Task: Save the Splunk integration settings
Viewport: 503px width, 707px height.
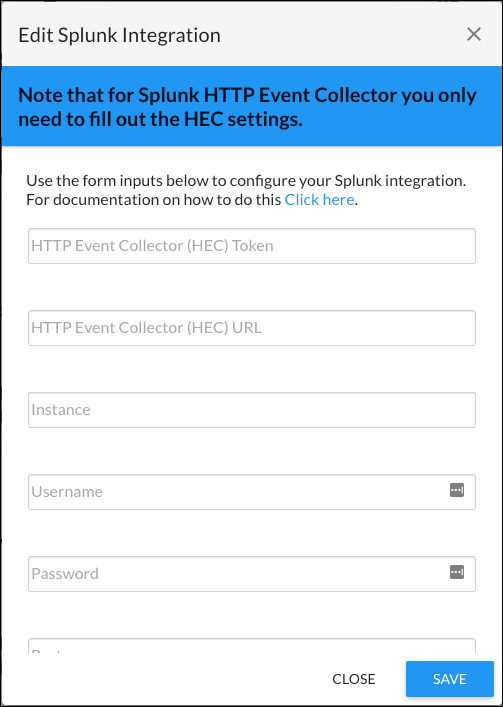Action: [x=450, y=679]
